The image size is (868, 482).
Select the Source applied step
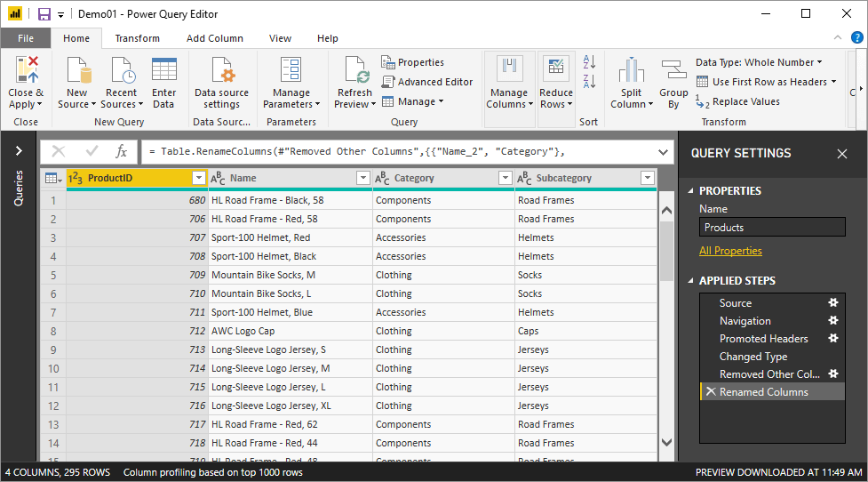772,303
